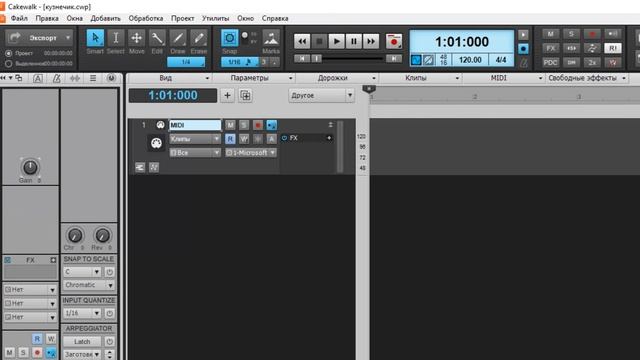Open the Input Quantize 1/16 dropdown
The height and width of the screenshot is (360, 640).
82,313
